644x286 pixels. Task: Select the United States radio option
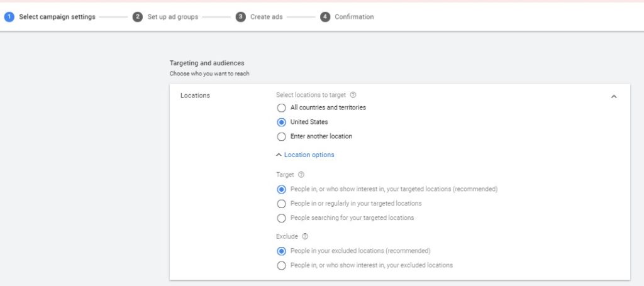tap(281, 123)
